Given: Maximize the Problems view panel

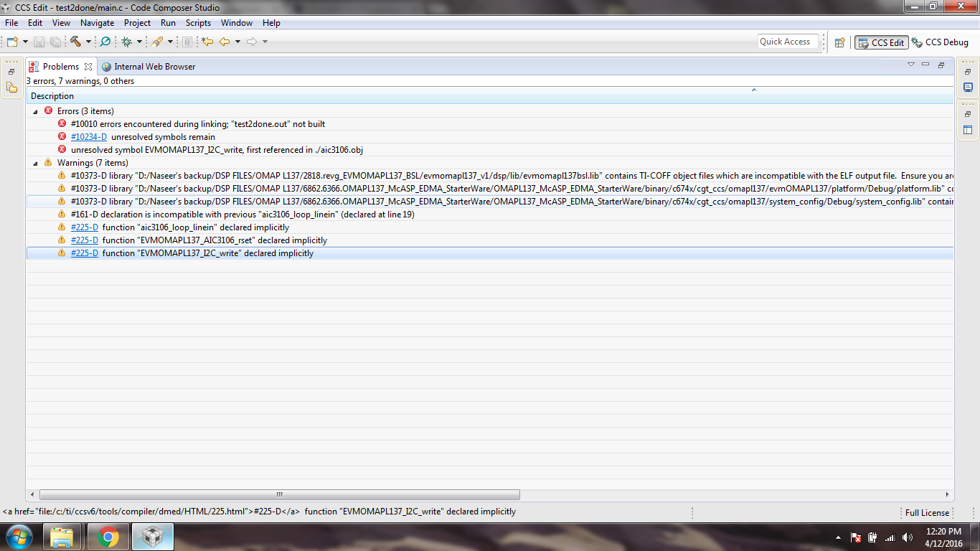Looking at the screenshot, I should click(x=941, y=65).
